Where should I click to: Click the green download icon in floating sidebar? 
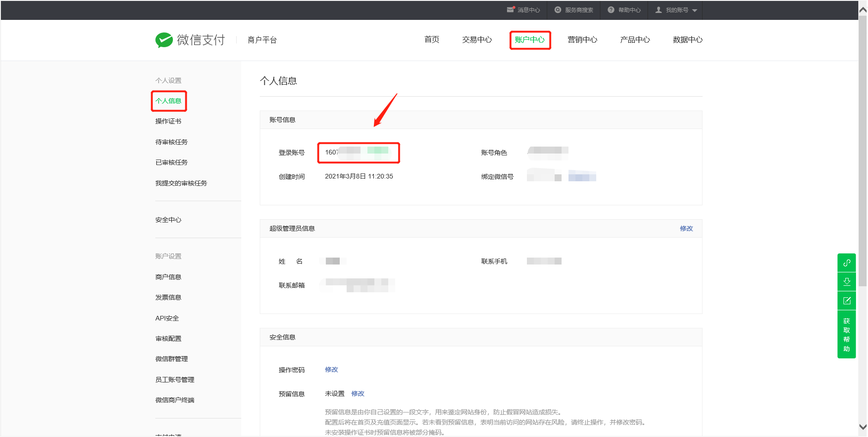pos(847,282)
